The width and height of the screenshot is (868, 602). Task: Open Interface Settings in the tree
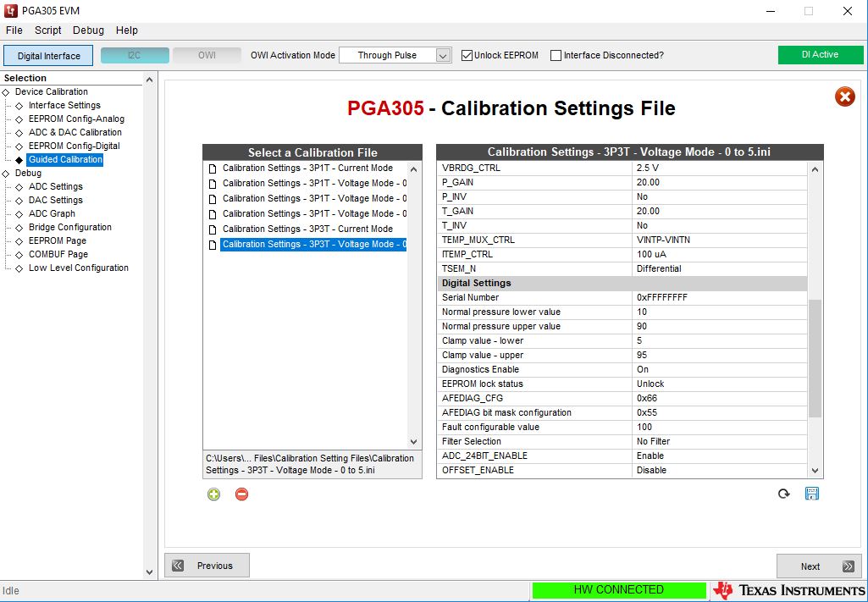coord(64,105)
